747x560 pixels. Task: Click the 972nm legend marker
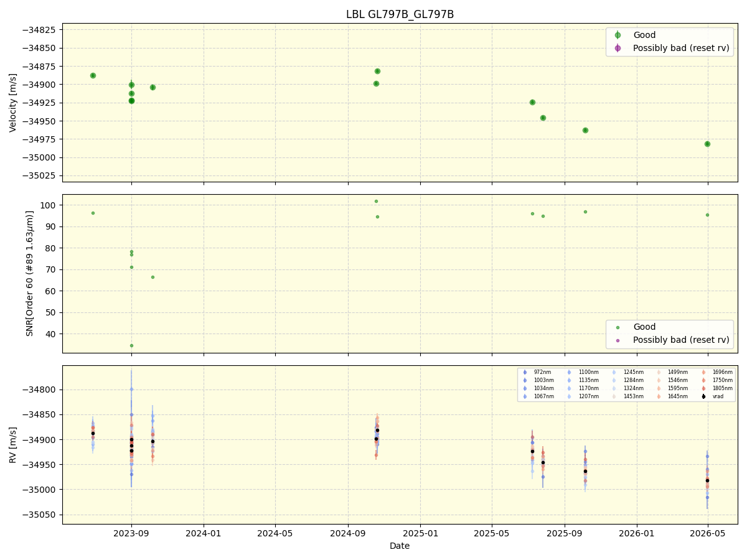click(x=525, y=372)
